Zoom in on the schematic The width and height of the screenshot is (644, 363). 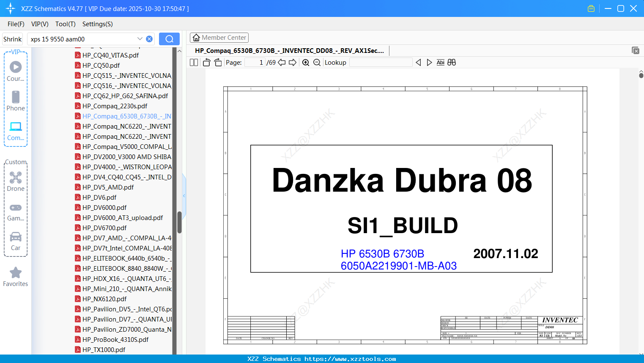click(306, 63)
